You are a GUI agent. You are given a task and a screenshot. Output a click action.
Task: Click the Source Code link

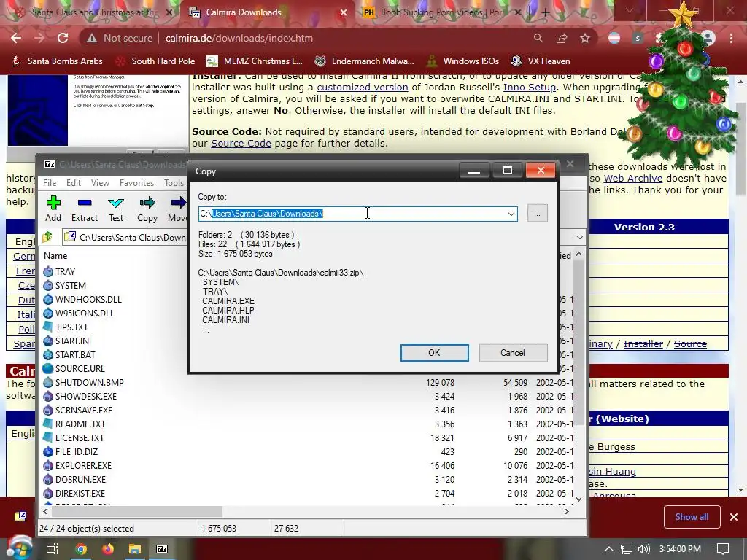click(241, 144)
